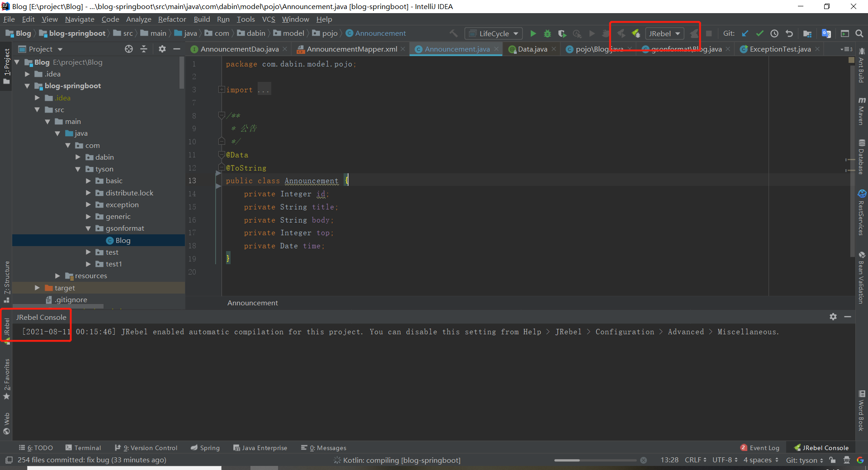Open Database side panel

tap(862, 157)
